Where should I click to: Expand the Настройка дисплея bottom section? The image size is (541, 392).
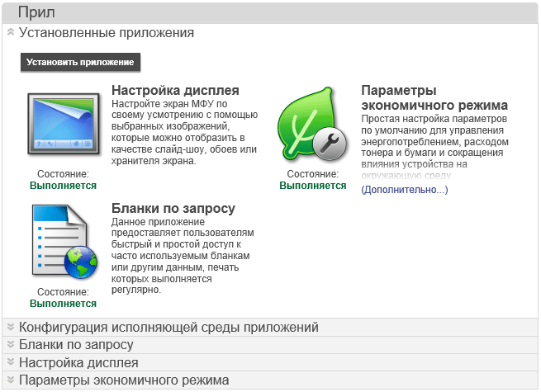pos(270,362)
